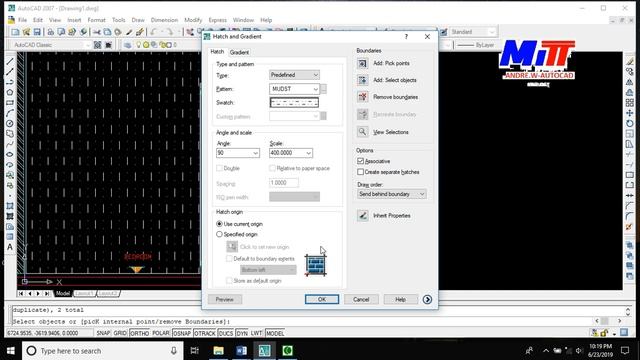The width and height of the screenshot is (640, 360).
Task: Toggle MODEL button in status bar
Action: 275,333
